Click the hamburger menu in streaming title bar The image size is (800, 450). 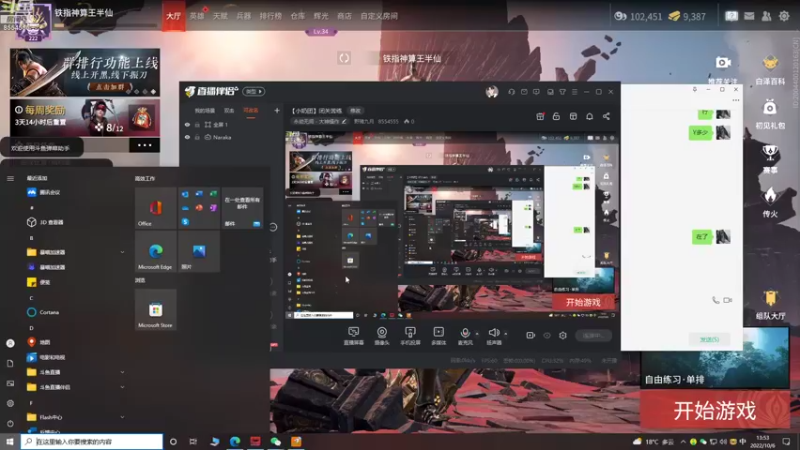(x=574, y=92)
